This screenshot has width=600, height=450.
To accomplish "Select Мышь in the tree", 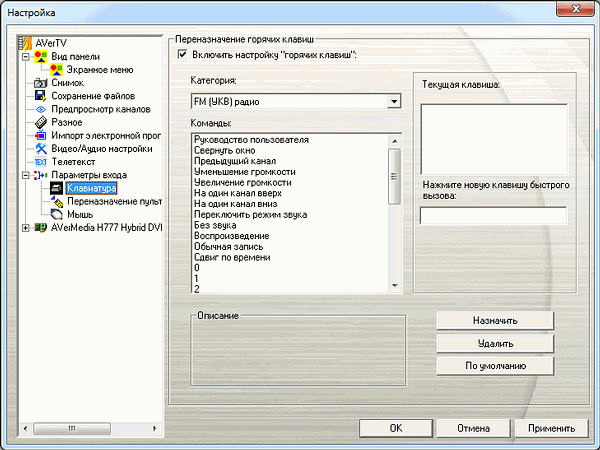I will 80,214.
